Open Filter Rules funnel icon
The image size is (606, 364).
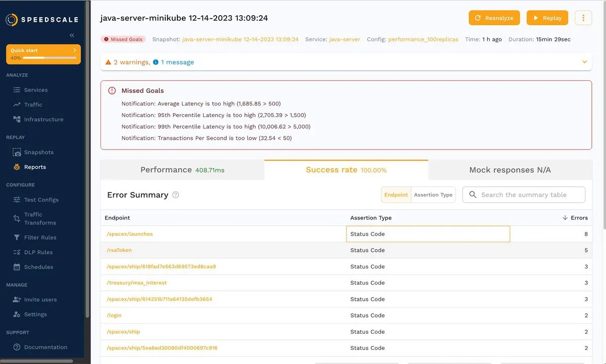click(x=17, y=237)
